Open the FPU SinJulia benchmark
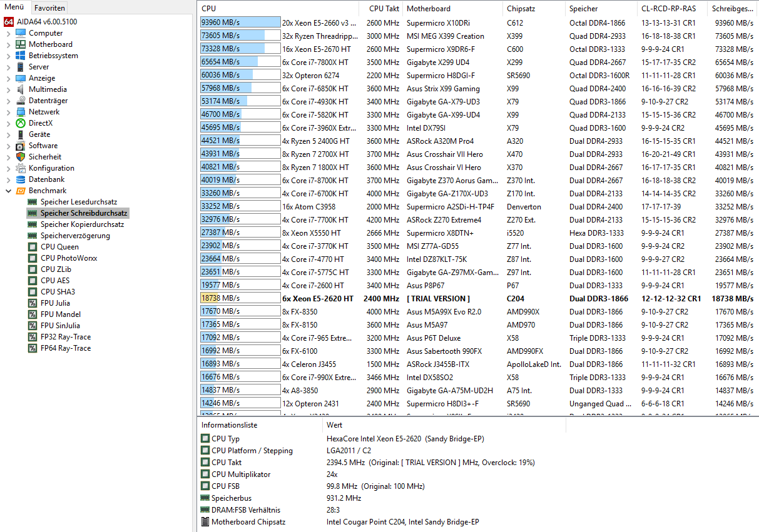The width and height of the screenshot is (759, 532). pyautogui.click(x=61, y=326)
